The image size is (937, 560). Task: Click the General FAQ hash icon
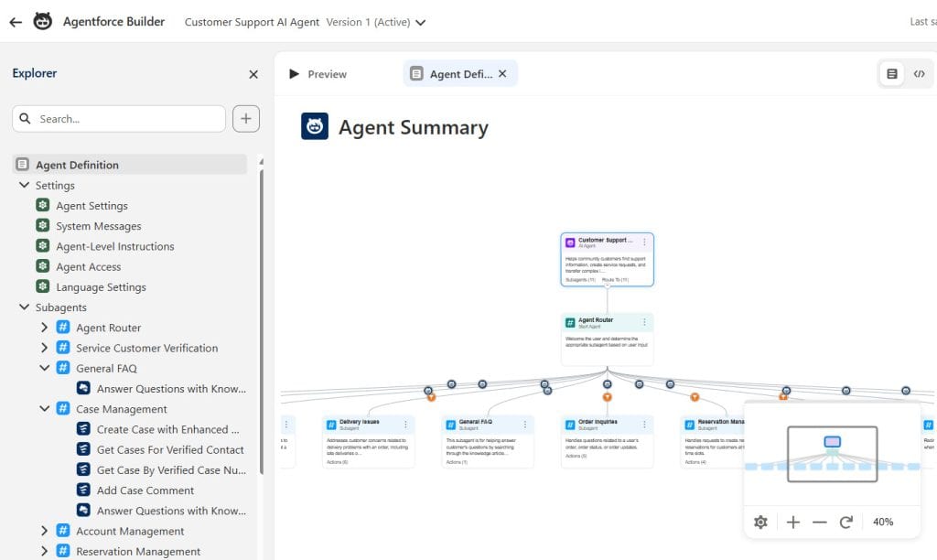(x=63, y=368)
